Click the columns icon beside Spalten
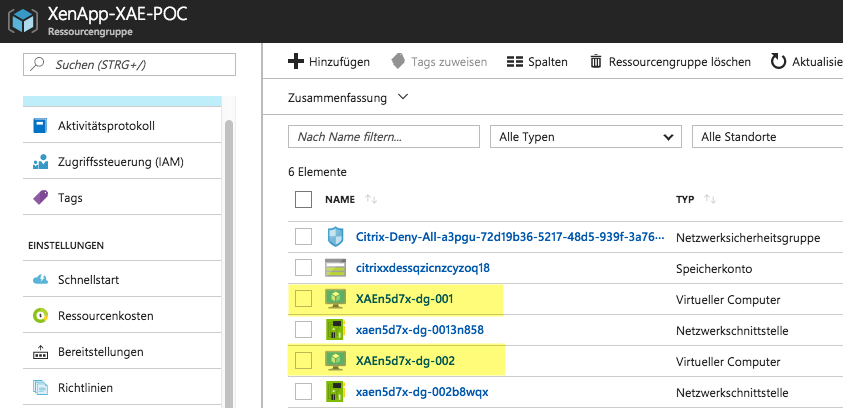 click(x=515, y=62)
